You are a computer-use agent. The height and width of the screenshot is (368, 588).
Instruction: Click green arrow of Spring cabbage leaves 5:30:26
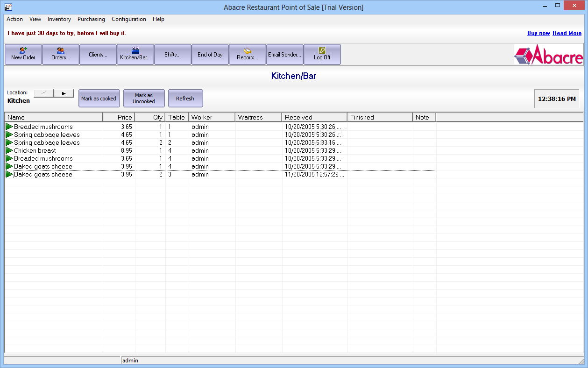pyautogui.click(x=9, y=134)
